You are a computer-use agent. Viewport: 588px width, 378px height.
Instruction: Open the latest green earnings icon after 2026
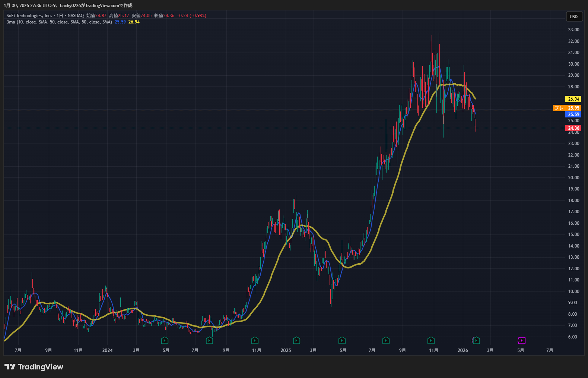pyautogui.click(x=476, y=340)
